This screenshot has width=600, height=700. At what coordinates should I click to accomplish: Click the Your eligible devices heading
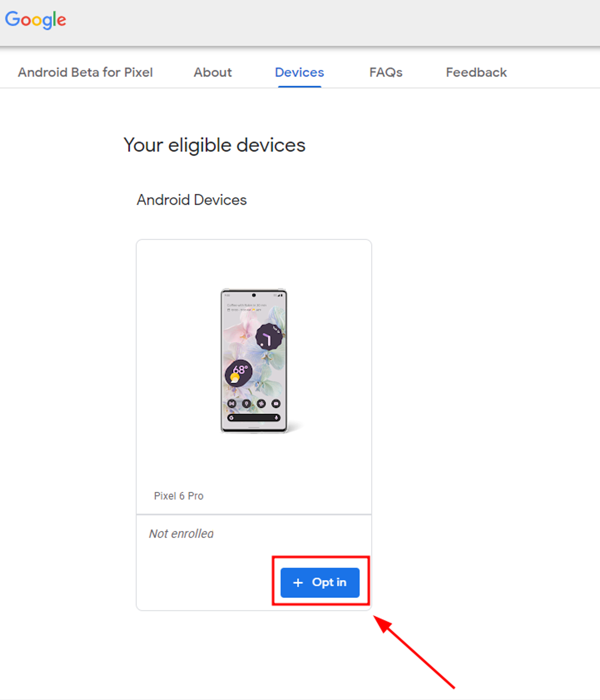[214, 146]
